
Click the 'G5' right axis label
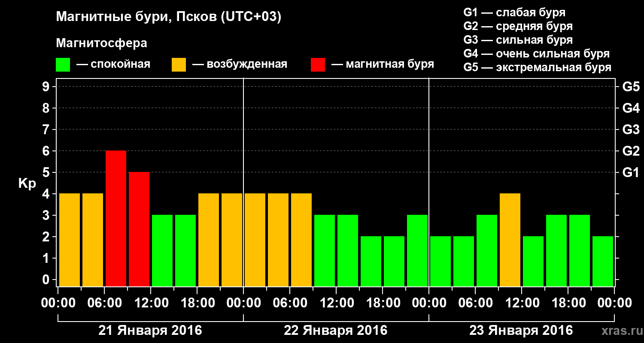point(631,87)
